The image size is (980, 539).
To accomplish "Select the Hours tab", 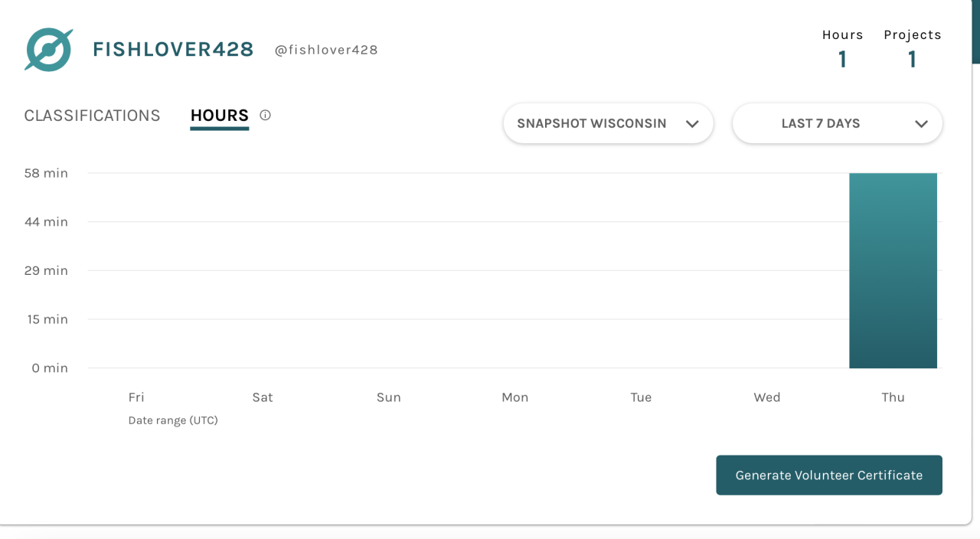I will point(220,116).
